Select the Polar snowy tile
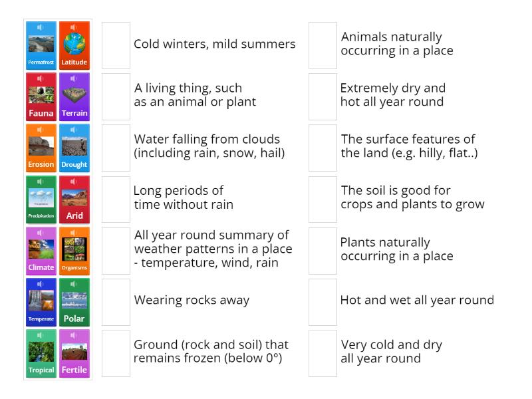The image size is (532, 399). point(74,301)
